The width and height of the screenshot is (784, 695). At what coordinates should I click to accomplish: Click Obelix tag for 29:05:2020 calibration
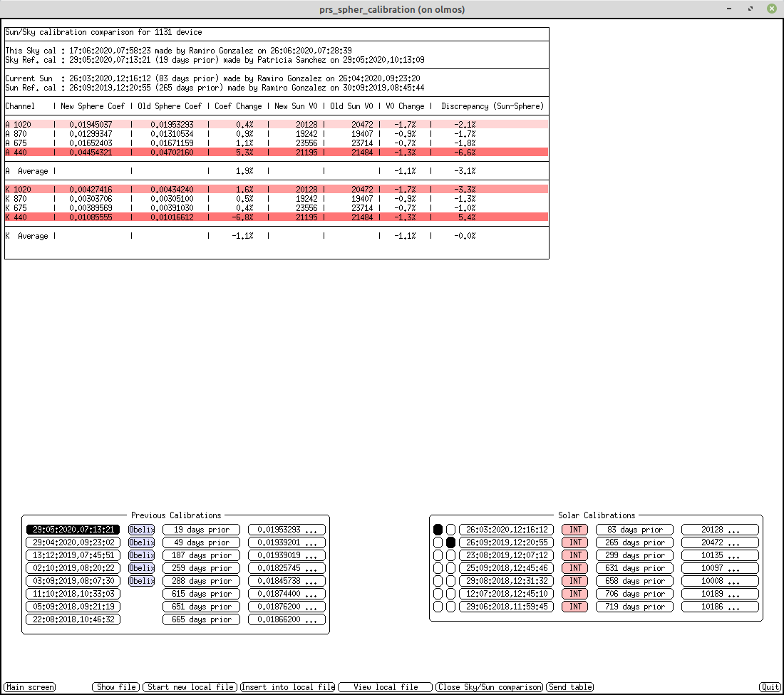coord(142,530)
